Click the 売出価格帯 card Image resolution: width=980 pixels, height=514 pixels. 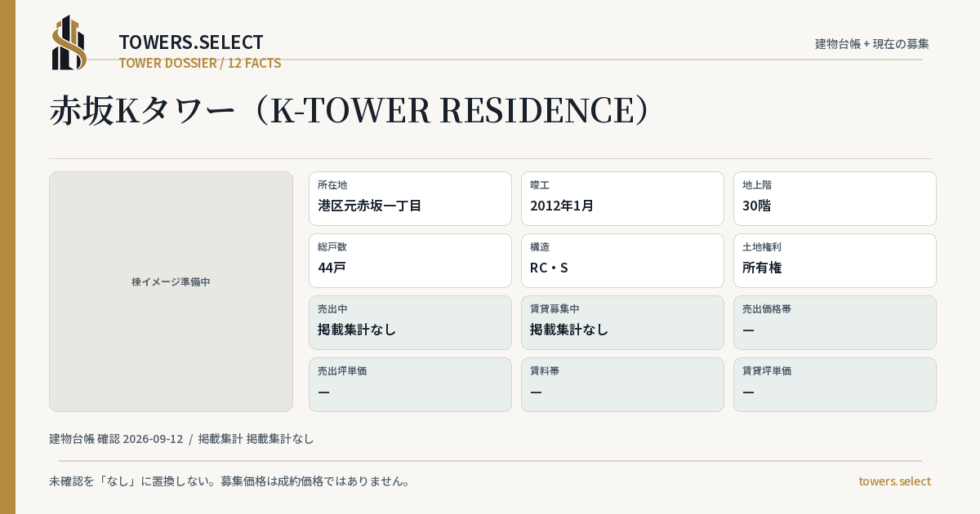835,322
